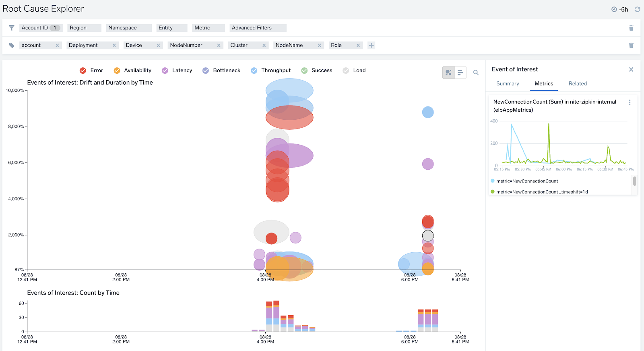Add a new tag with plus icon

click(371, 46)
